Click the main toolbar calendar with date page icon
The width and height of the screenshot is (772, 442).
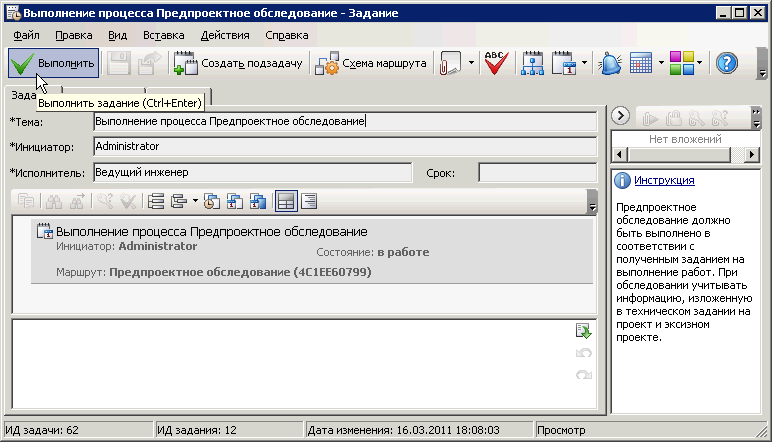(564, 63)
